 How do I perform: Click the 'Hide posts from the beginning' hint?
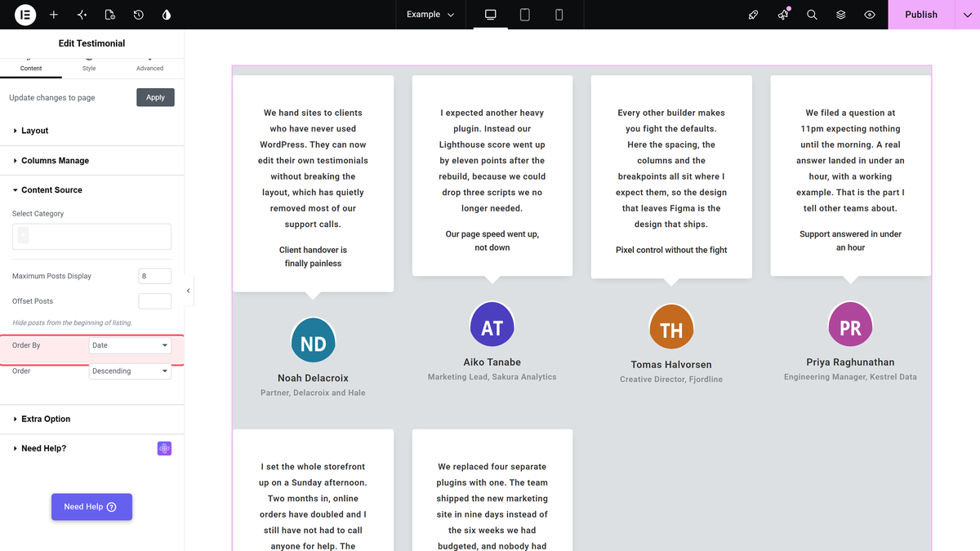[72, 323]
